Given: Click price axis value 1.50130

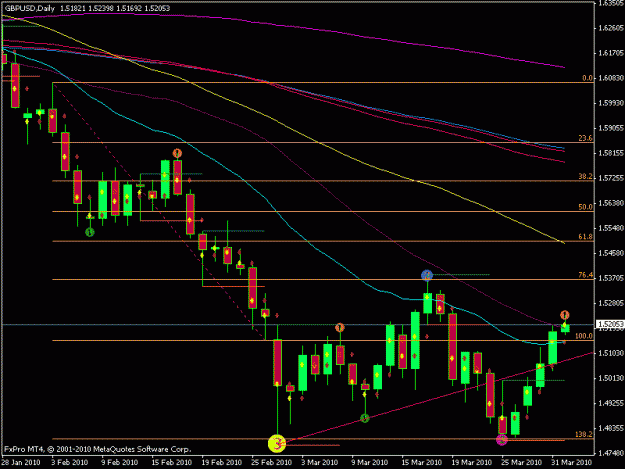Looking at the screenshot, I should click(611, 378).
